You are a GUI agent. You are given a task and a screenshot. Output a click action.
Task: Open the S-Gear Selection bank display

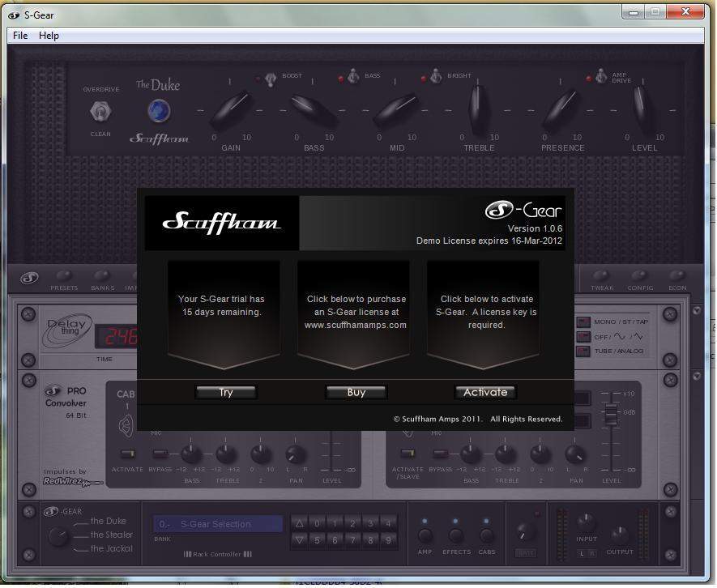[218, 524]
